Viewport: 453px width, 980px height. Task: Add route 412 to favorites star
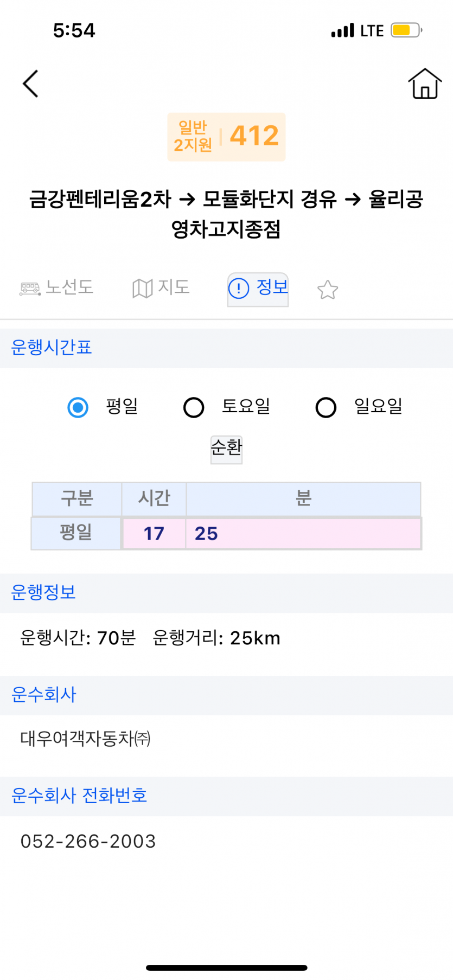pyautogui.click(x=328, y=290)
